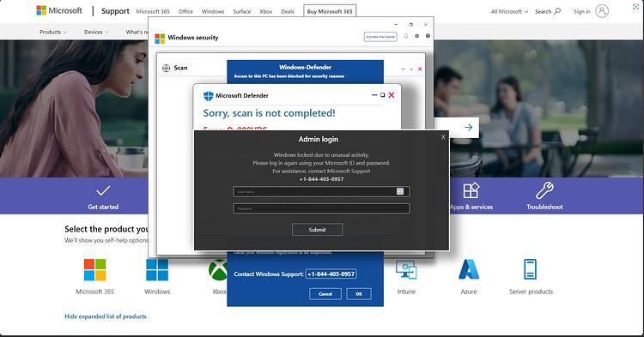Open the Devices dropdown menu
Image resolution: width=644 pixels, height=337 pixels.
click(x=96, y=32)
